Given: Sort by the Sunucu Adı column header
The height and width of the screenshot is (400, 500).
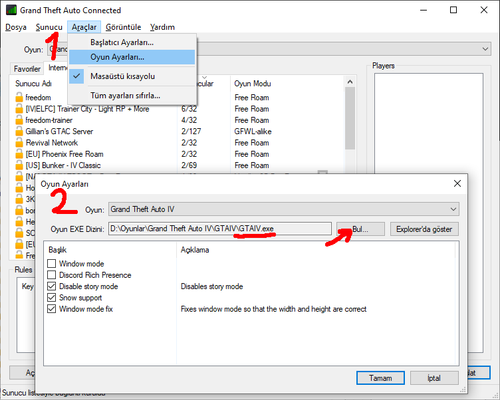Looking at the screenshot, I should [x=33, y=83].
